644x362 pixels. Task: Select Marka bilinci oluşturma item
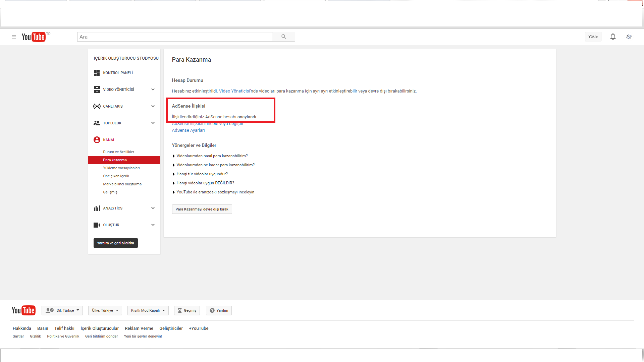tap(122, 184)
